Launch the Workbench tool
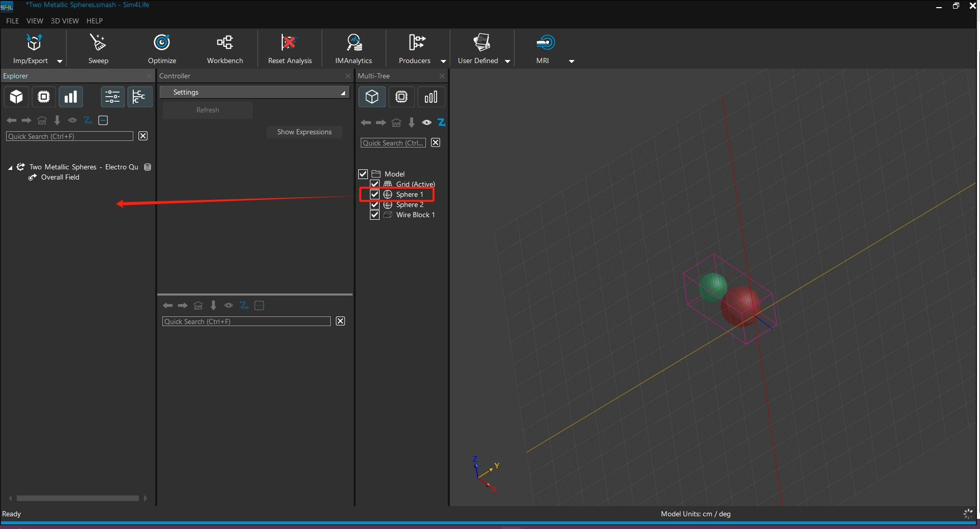 click(225, 43)
